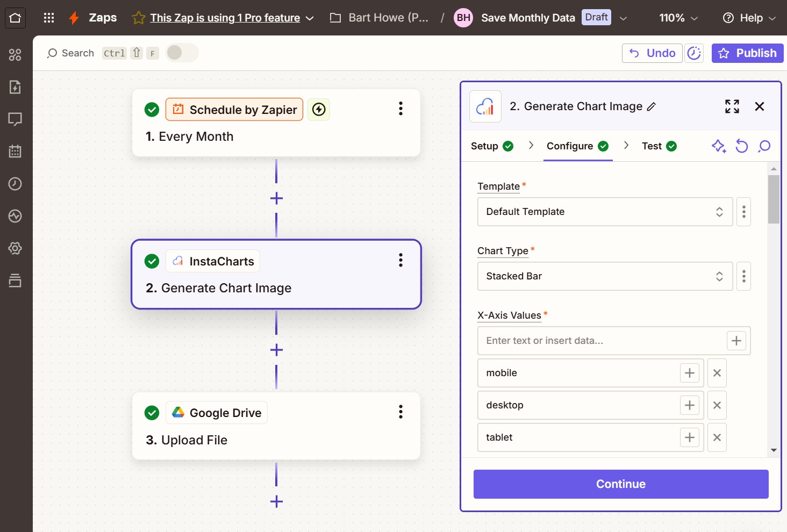The height and width of the screenshot is (532, 787).
Task: Remove the tablet X-axis value
Action: [x=717, y=437]
